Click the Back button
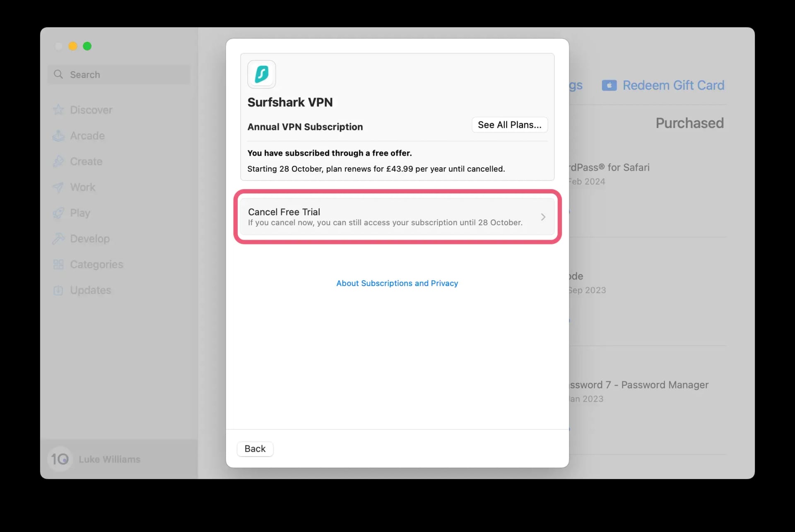Viewport: 795px width, 532px height. click(255, 448)
